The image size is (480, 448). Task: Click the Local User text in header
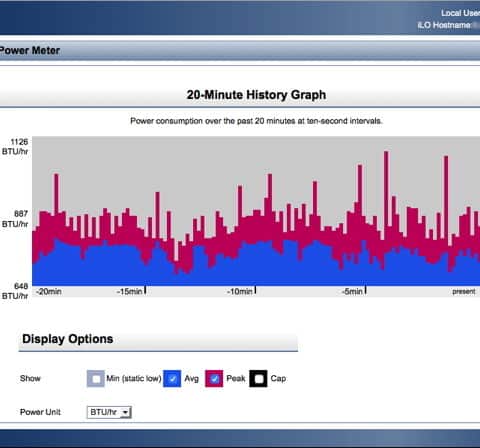point(460,13)
